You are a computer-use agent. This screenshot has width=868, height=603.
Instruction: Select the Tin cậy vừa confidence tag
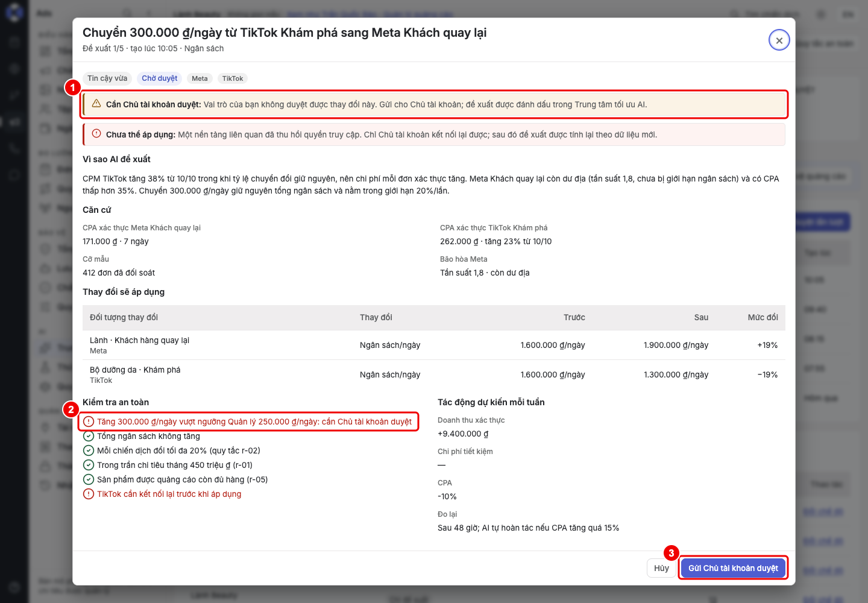(x=107, y=78)
